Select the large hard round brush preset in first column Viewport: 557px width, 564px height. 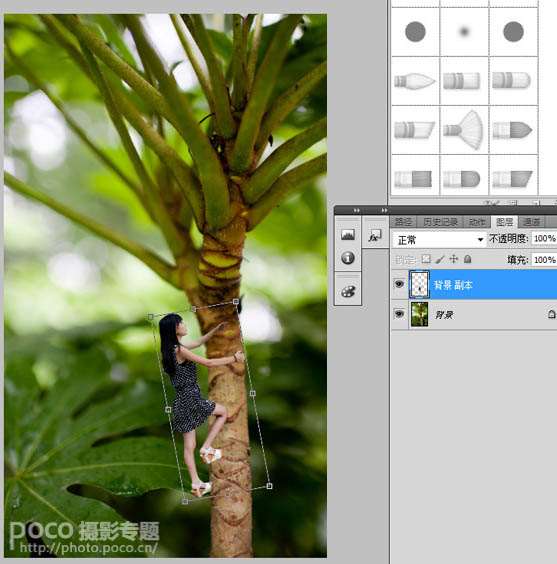415,32
